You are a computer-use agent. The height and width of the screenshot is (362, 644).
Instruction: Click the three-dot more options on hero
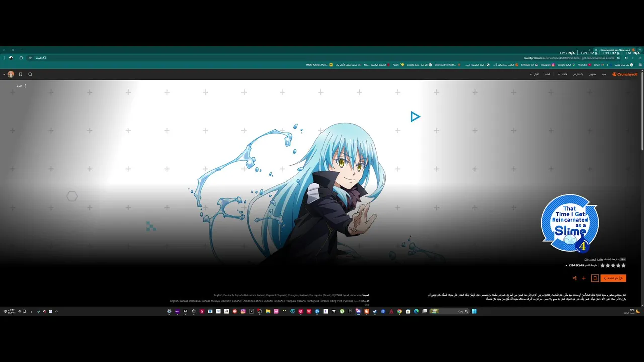(x=25, y=86)
